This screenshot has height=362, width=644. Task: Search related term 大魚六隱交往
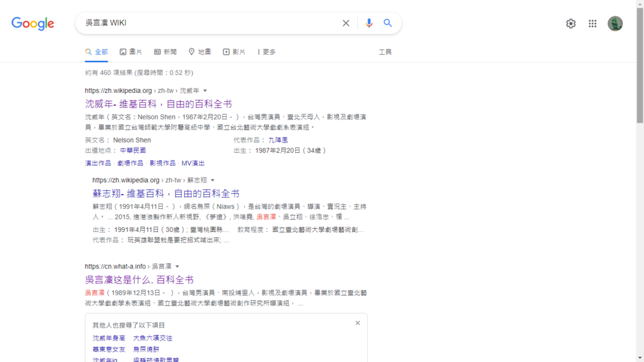[x=153, y=337]
